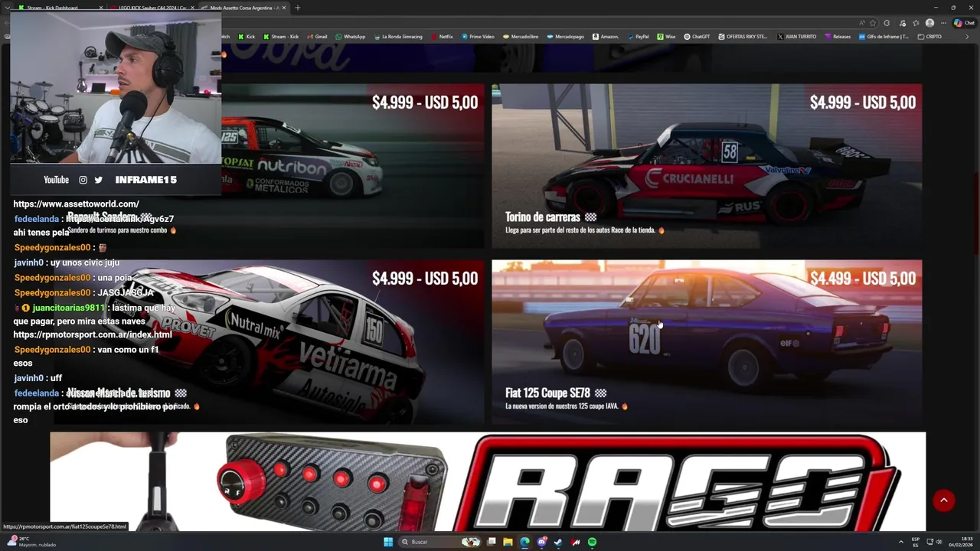The height and width of the screenshot is (551, 980).
Task: Open La Ronda Simracing bookmark
Action: tap(398, 37)
